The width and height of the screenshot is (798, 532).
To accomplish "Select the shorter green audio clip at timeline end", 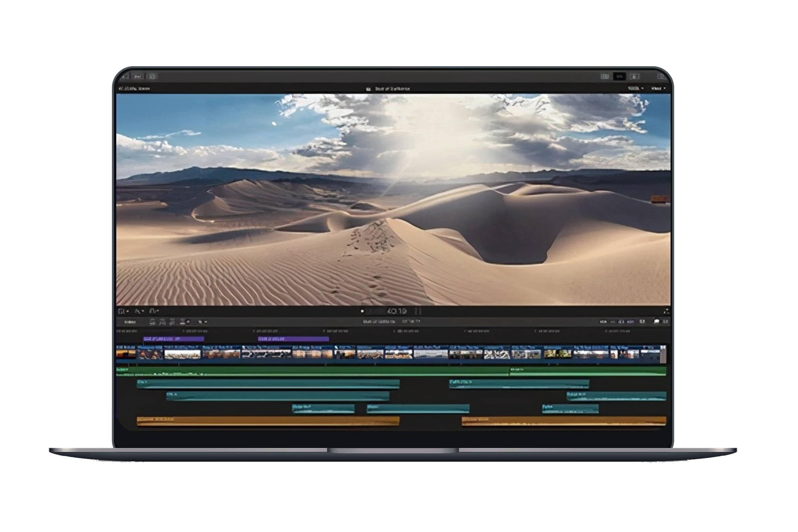I will [588, 371].
